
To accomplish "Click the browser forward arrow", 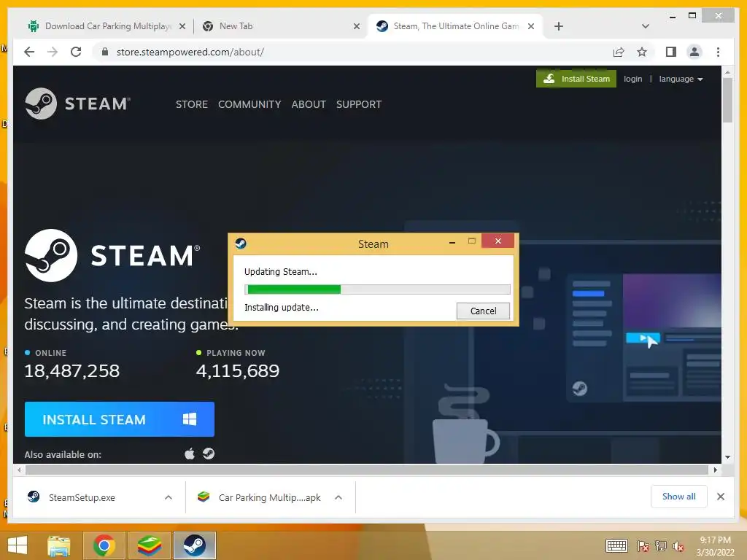I will (x=53, y=52).
